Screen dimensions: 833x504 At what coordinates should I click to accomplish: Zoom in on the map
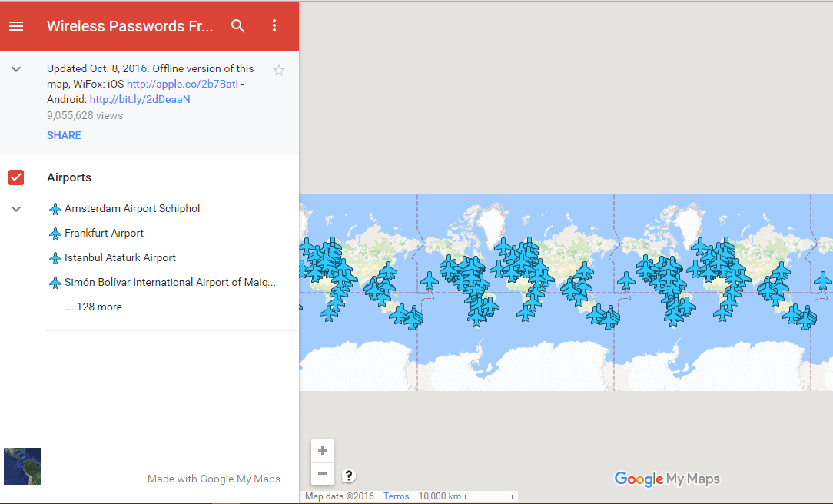(x=322, y=451)
